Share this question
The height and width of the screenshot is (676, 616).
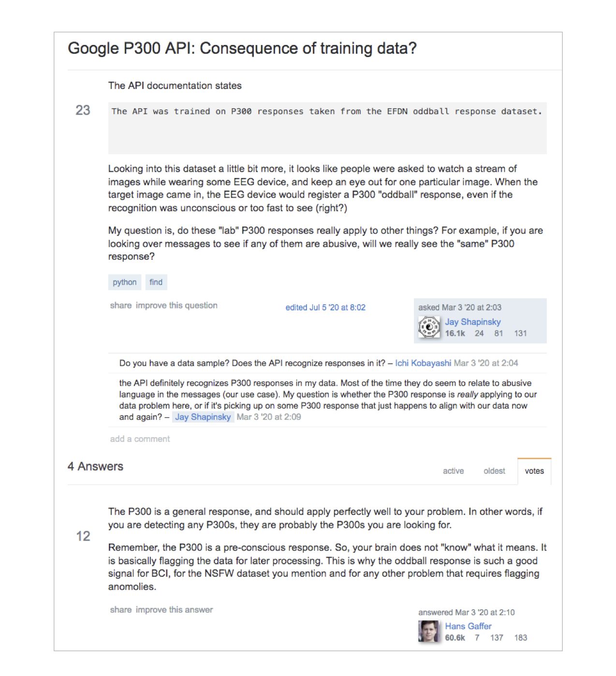coord(120,306)
